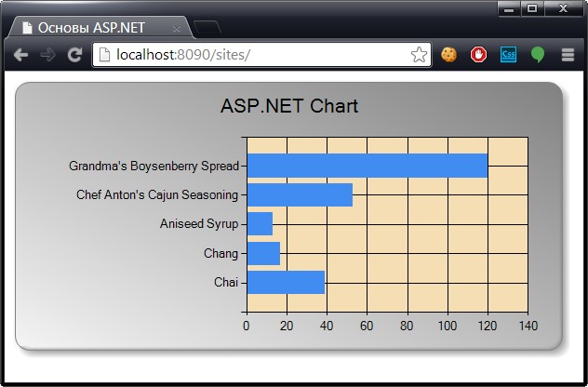
Task: Click the Aniseed Syrup axis label
Action: pos(199,224)
